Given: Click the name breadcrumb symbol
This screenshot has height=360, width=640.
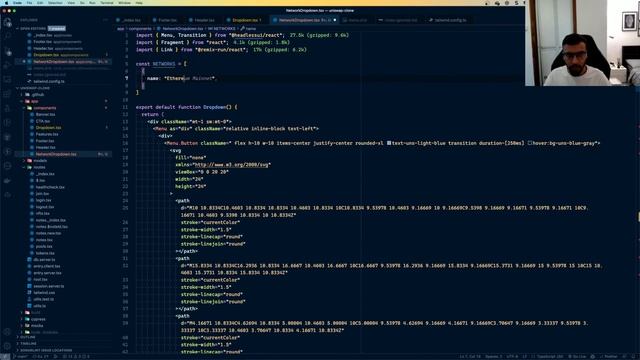Looking at the screenshot, I should [248, 29].
